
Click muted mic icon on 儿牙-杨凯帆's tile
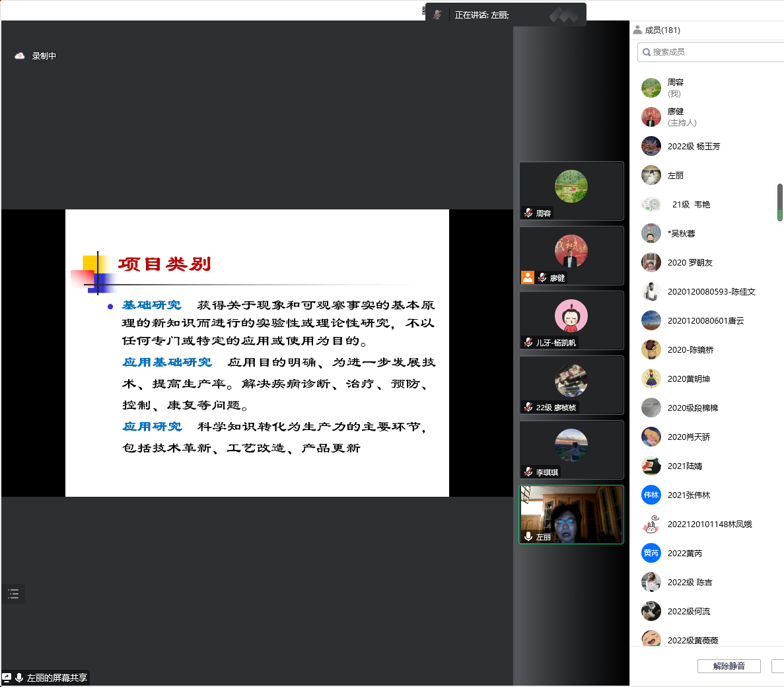(x=528, y=342)
